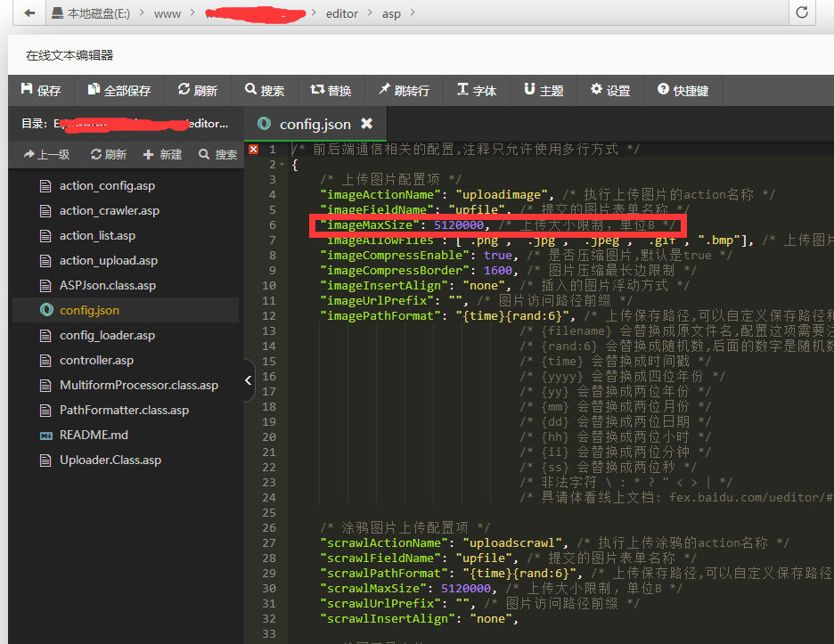Click "scrawlActionName" key on line 27
The image size is (834, 644).
pos(384,543)
